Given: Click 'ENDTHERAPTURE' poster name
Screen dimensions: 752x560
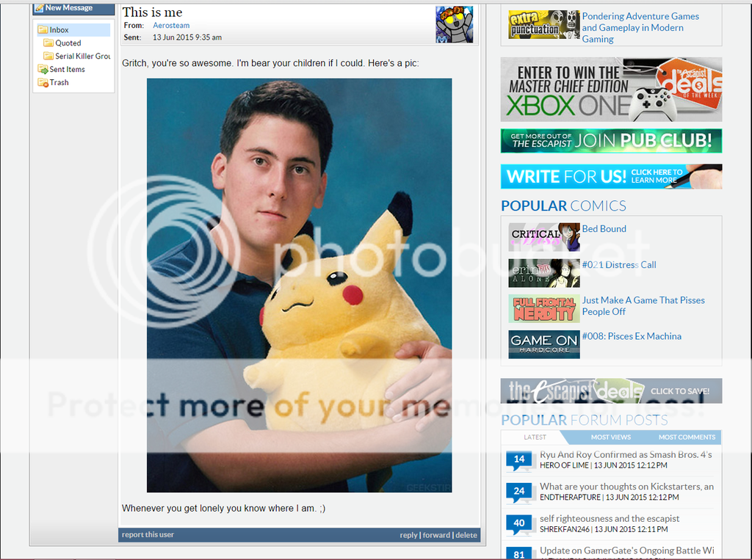Looking at the screenshot, I should point(570,498).
